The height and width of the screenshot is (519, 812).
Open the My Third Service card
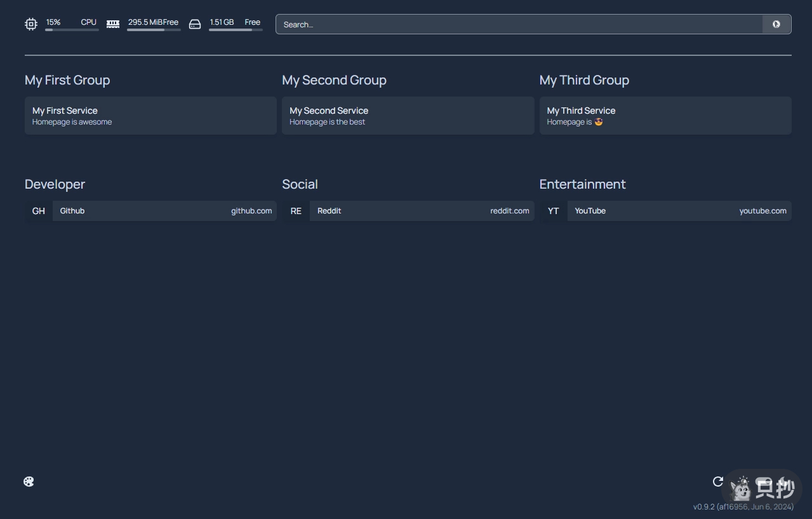(x=665, y=116)
